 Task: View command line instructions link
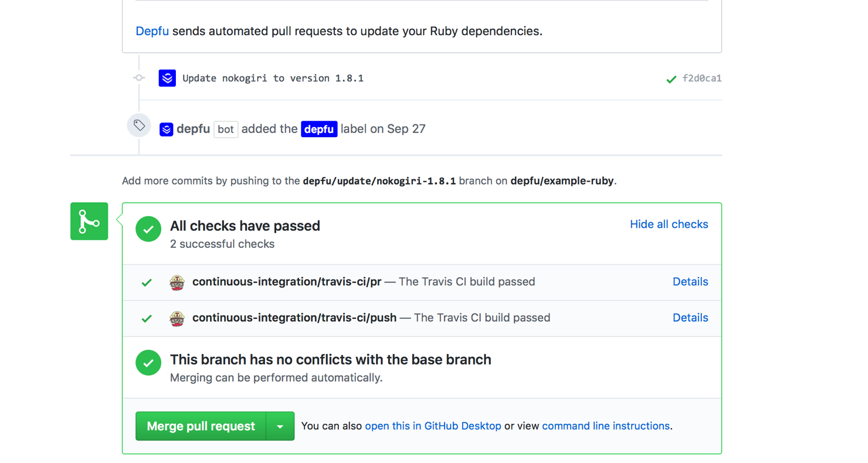coord(606,426)
